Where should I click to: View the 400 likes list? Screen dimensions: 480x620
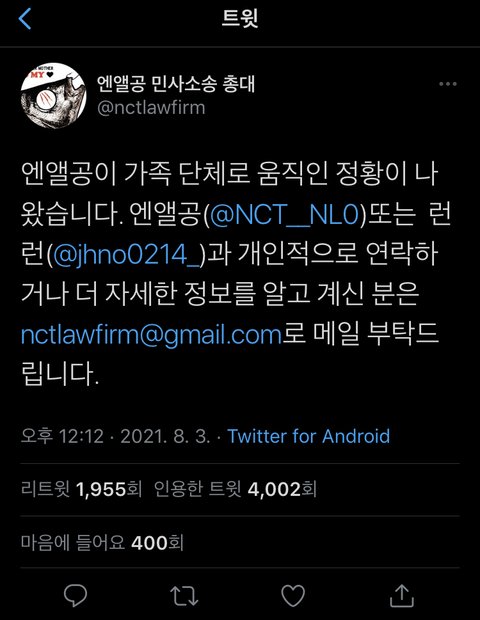102,542
